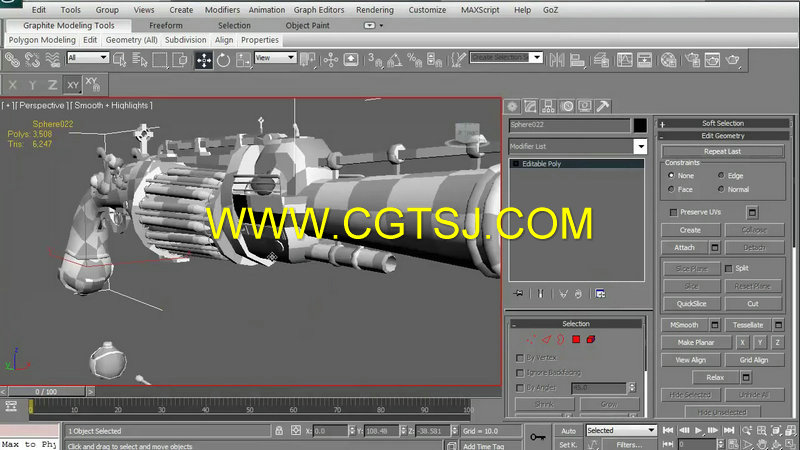Select the Normal constraint radio button

(721, 189)
